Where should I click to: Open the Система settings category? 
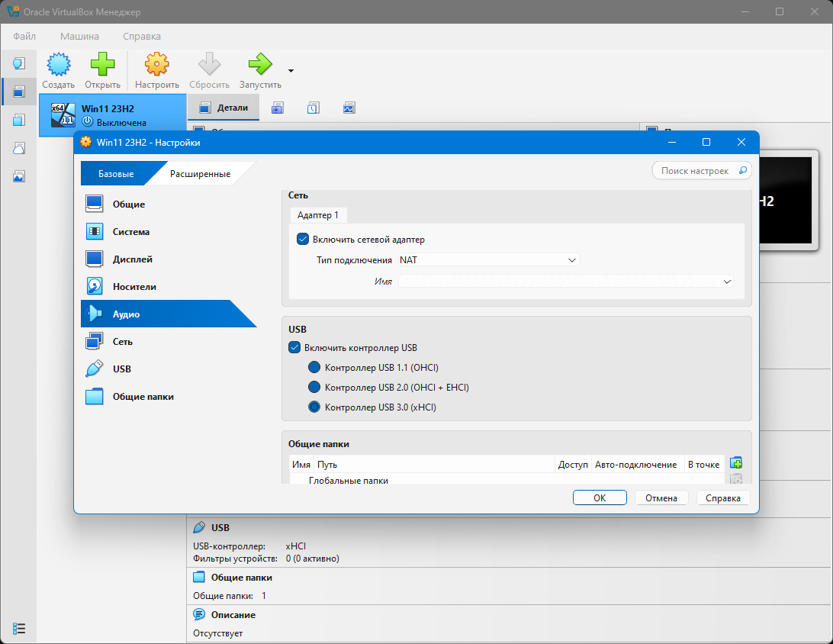click(x=169, y=232)
